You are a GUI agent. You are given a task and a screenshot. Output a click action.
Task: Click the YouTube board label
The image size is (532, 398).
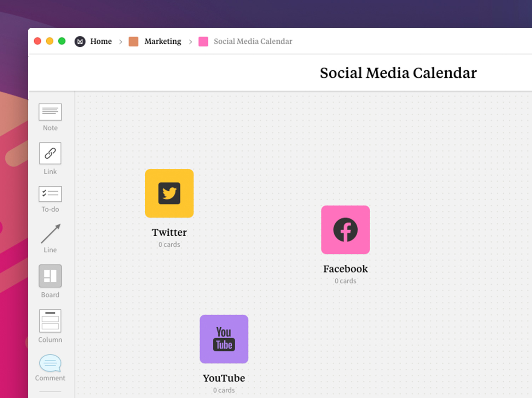[x=224, y=378]
